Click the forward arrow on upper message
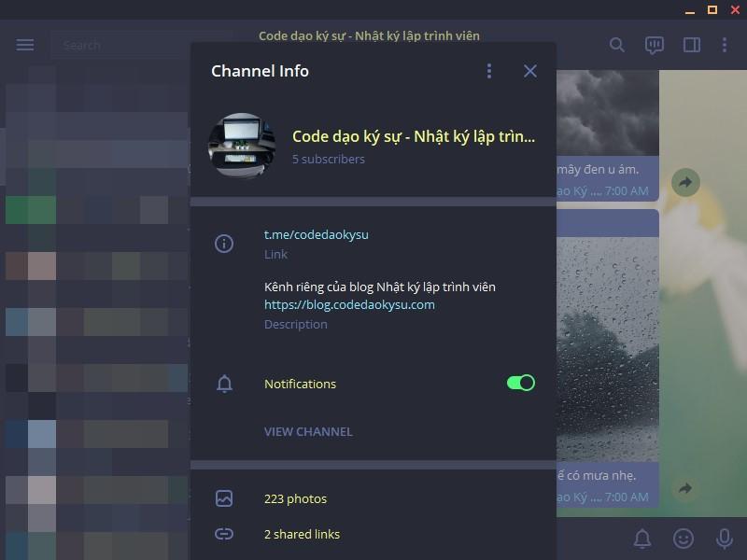The height and width of the screenshot is (560, 747). click(685, 182)
